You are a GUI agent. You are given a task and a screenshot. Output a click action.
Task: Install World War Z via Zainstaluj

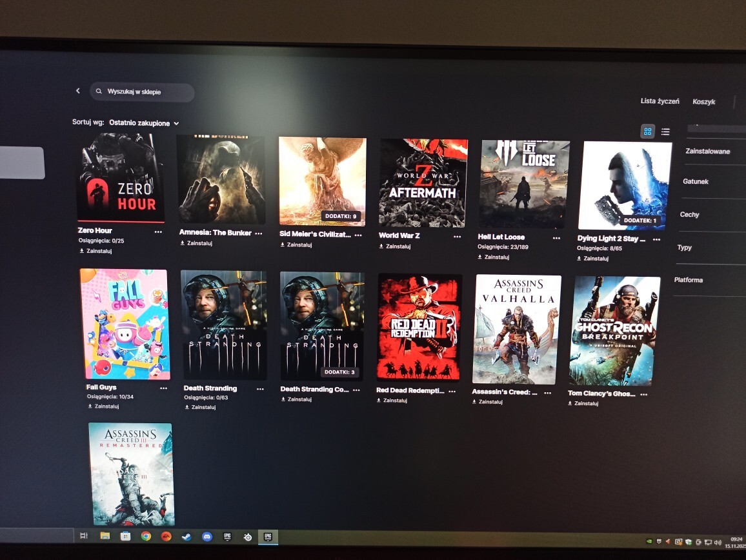coord(395,246)
